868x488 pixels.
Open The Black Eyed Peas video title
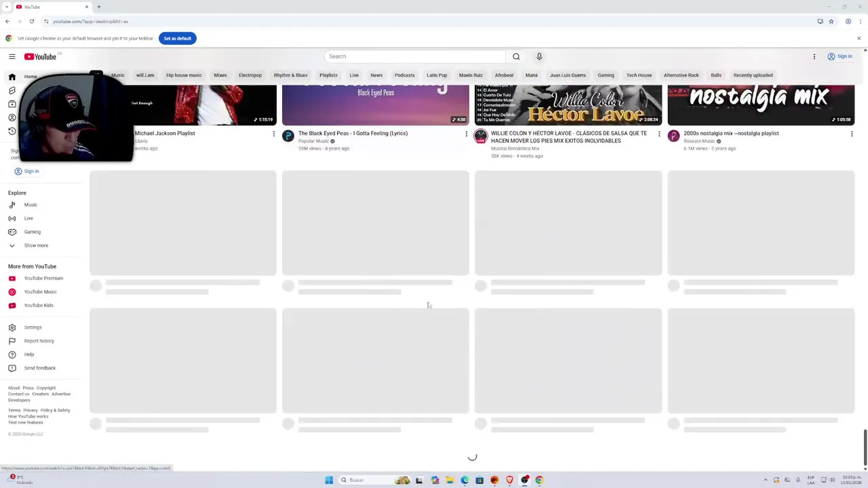(353, 134)
